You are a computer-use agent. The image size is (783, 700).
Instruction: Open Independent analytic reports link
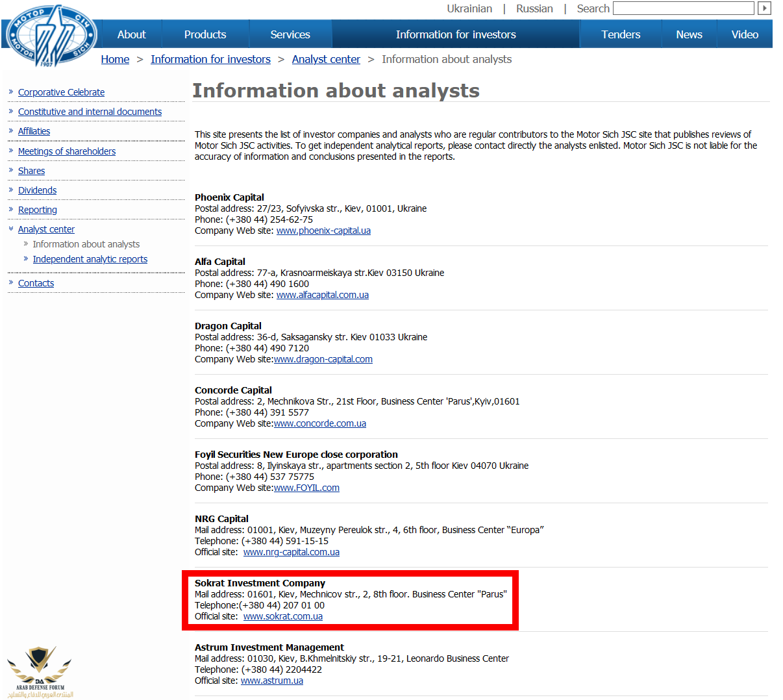pyautogui.click(x=90, y=259)
